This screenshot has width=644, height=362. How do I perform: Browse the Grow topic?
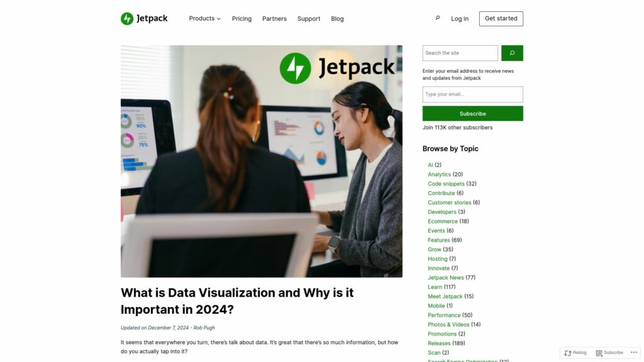434,250
